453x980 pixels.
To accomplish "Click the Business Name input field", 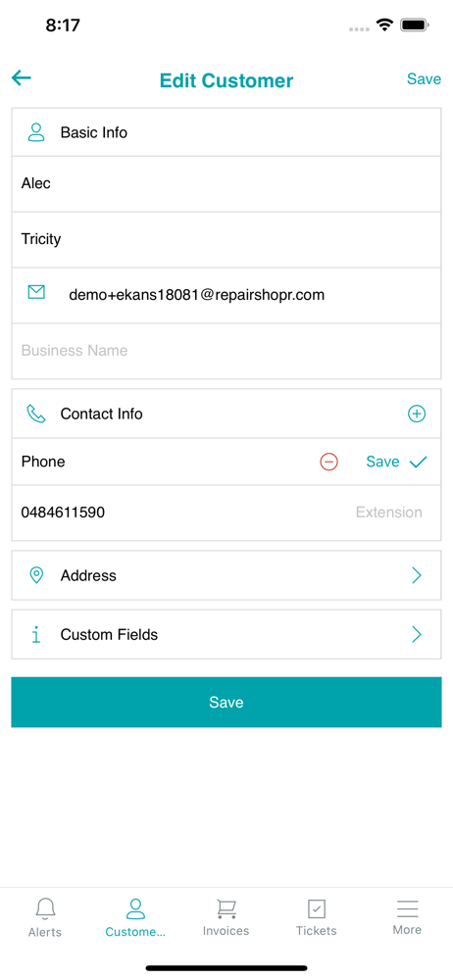I will 226,351.
